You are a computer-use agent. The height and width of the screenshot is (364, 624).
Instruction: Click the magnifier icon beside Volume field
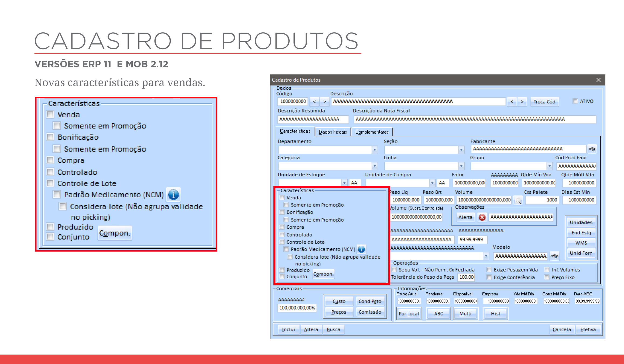[518, 200]
